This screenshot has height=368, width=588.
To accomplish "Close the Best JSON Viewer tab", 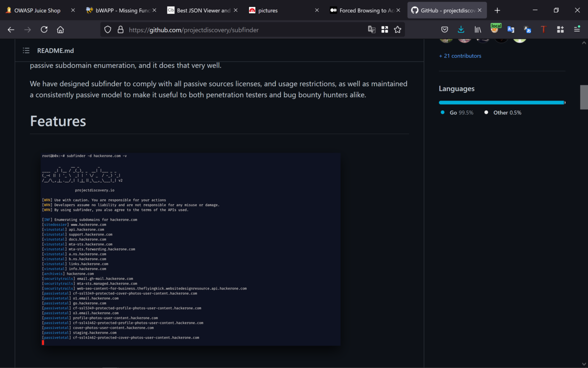I will [236, 10].
